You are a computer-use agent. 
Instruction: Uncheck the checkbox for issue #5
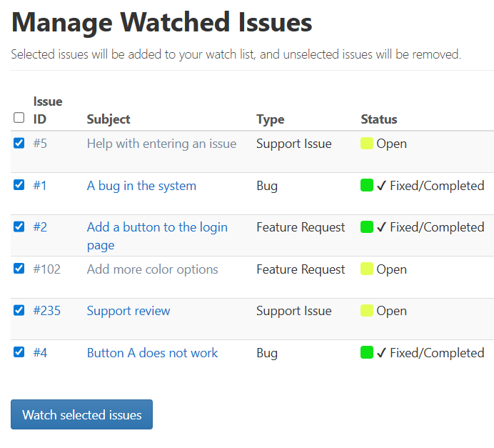coord(19,143)
